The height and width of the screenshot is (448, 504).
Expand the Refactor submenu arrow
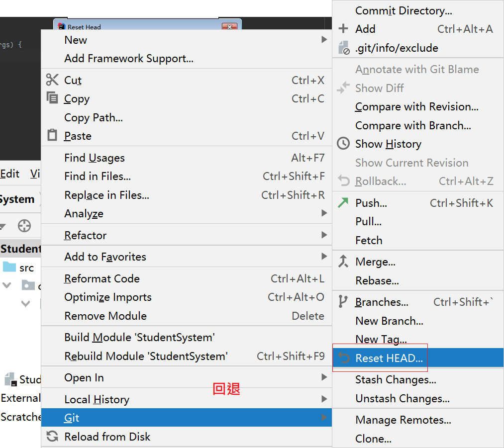[x=324, y=235]
